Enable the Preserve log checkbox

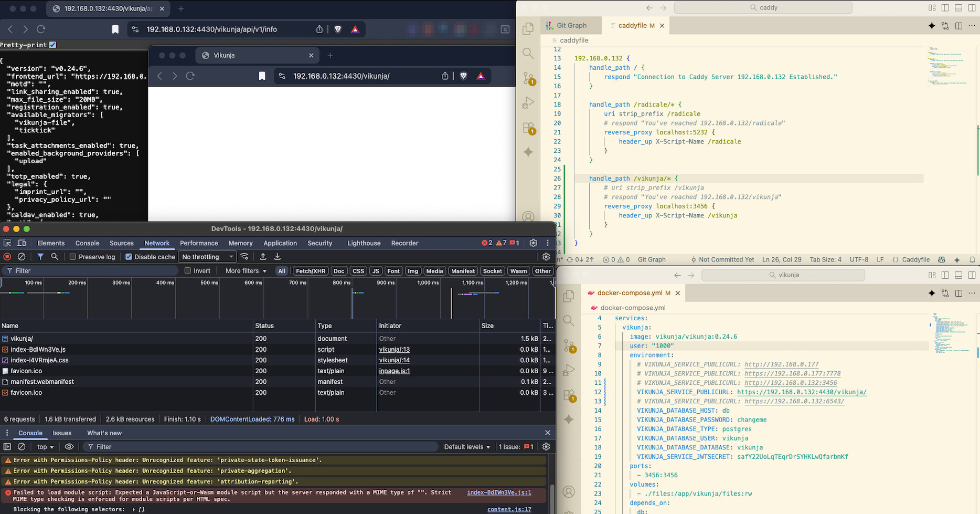click(x=73, y=257)
